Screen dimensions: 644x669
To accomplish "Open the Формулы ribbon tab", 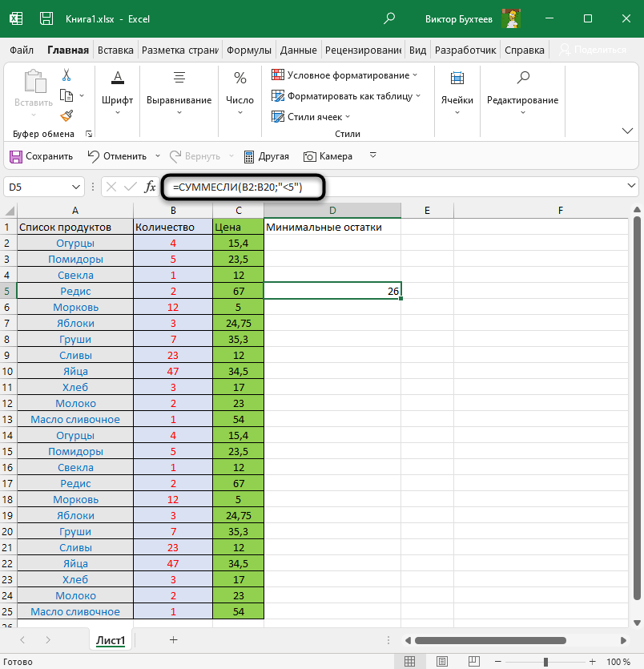I will click(x=249, y=50).
